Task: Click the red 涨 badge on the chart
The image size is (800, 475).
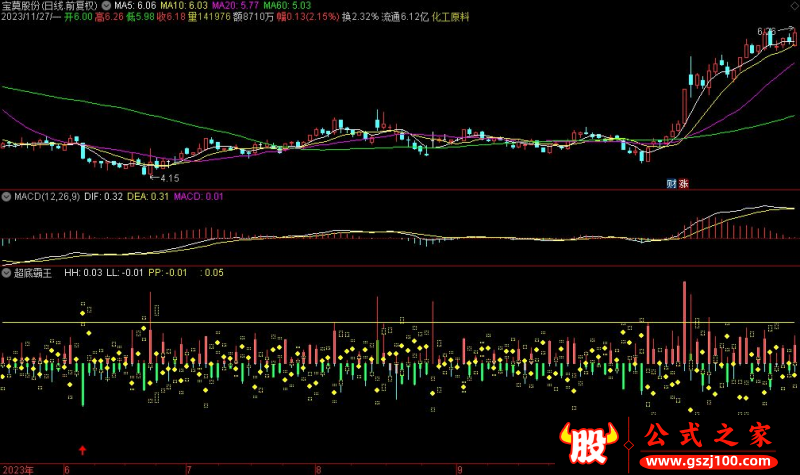Action: point(683,184)
